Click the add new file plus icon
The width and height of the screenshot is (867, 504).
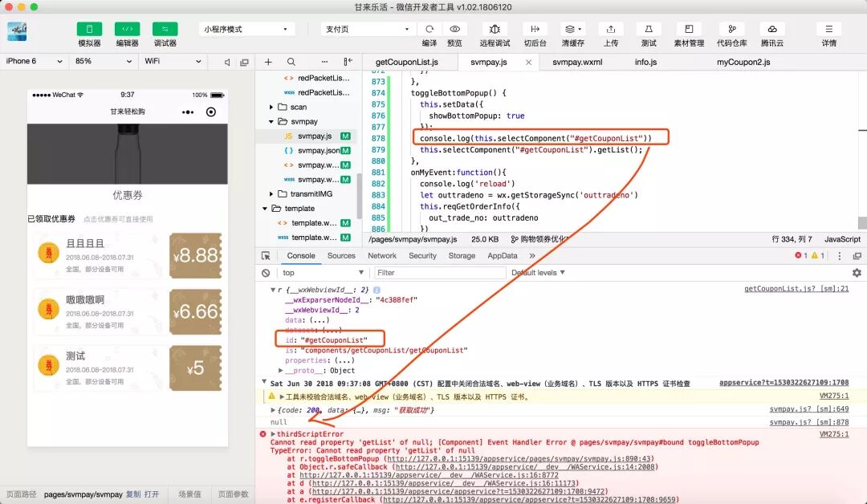click(x=268, y=62)
